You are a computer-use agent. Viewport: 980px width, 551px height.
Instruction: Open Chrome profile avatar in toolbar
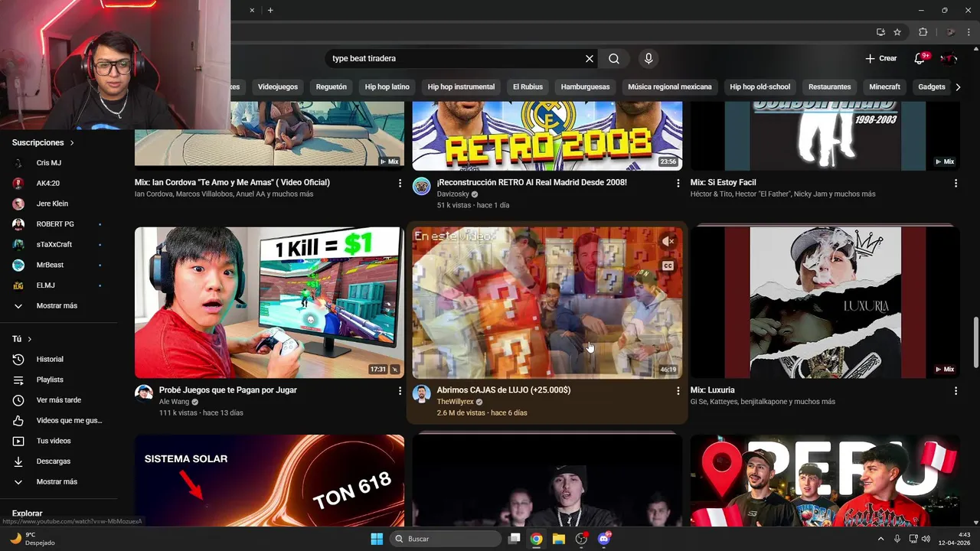[950, 32]
